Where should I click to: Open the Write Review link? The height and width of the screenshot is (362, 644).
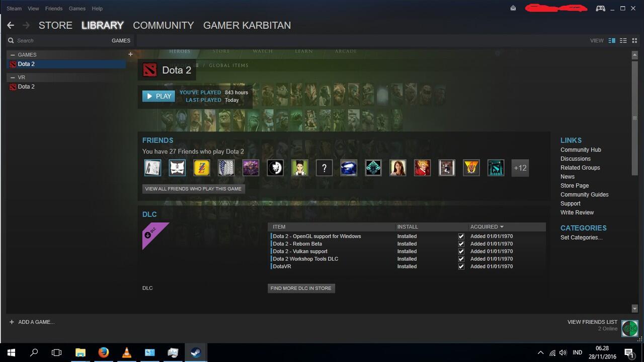(577, 213)
